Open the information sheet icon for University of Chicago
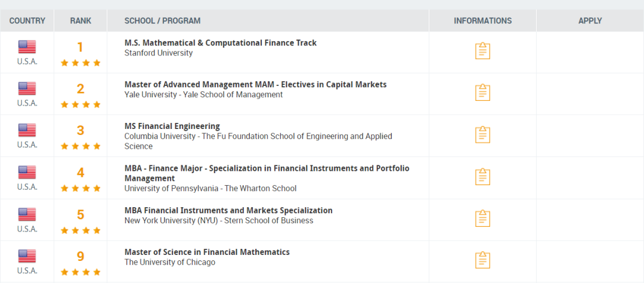644x283 pixels. click(x=482, y=260)
